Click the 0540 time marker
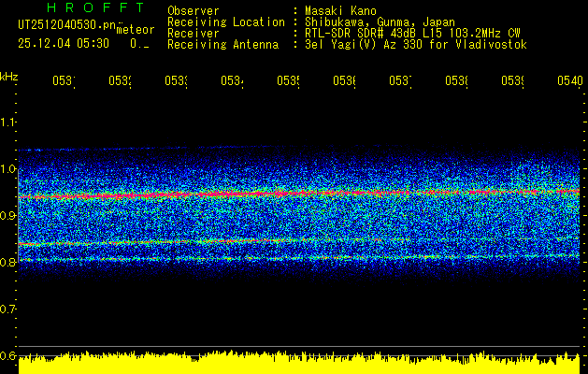Screen dimensions: 588x374 click(x=570, y=80)
